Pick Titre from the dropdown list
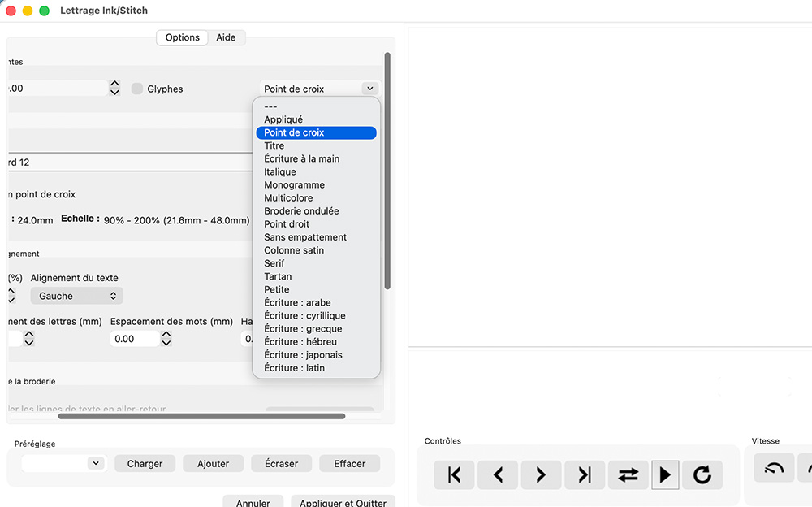The image size is (812, 507). tap(317, 145)
